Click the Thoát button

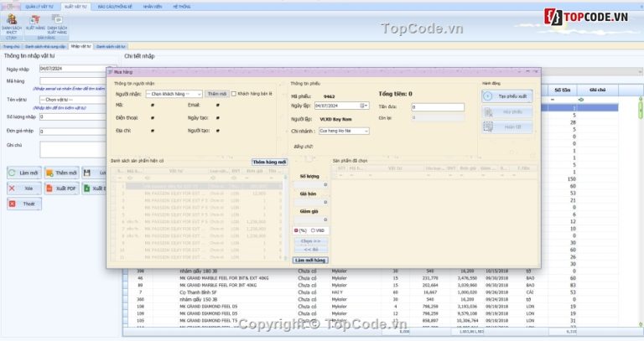coord(24,204)
